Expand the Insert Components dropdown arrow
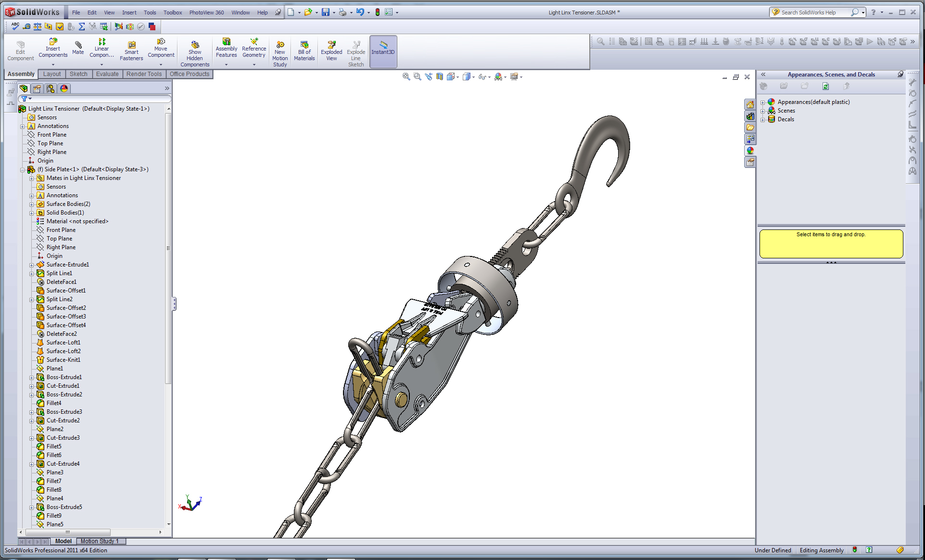The height and width of the screenshot is (560, 925). (53, 64)
